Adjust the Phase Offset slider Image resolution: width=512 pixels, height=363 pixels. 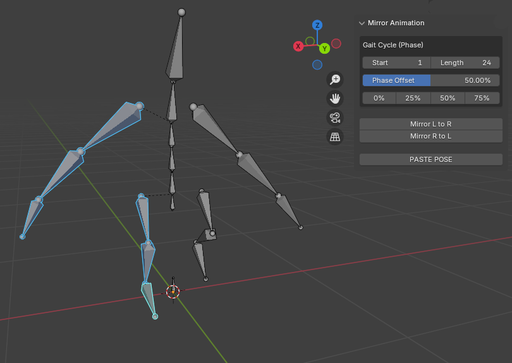pos(431,80)
